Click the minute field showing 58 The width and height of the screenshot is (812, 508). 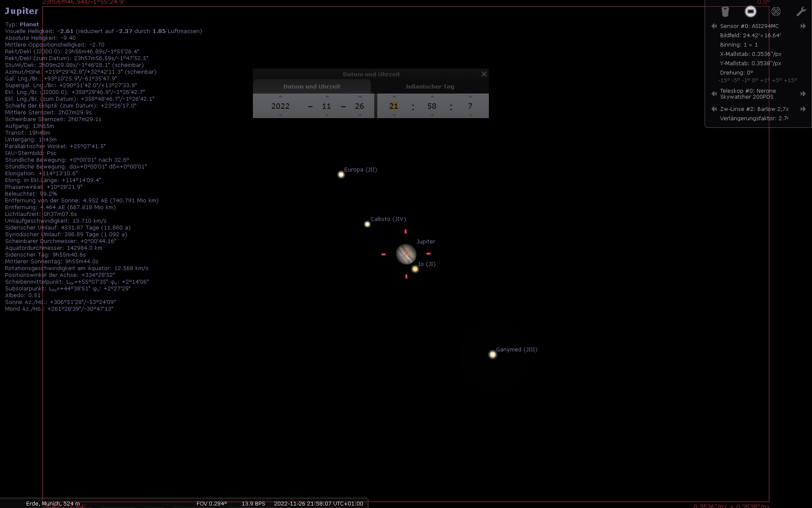tap(432, 106)
